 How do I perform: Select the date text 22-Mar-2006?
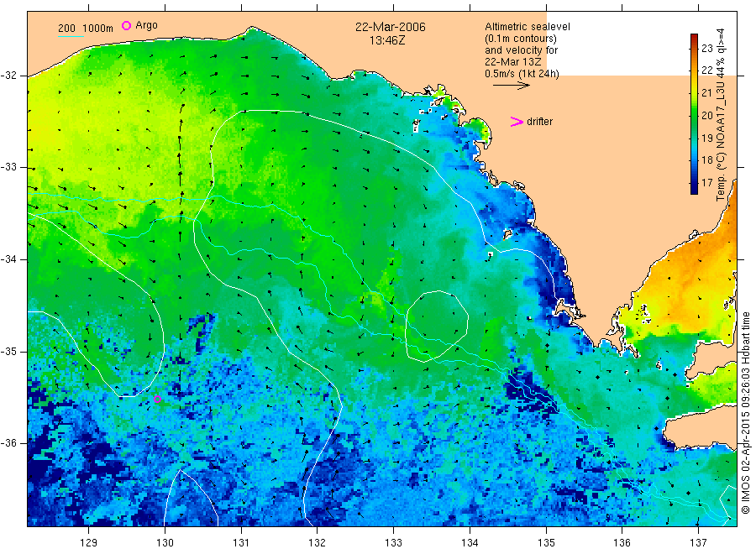(x=391, y=27)
